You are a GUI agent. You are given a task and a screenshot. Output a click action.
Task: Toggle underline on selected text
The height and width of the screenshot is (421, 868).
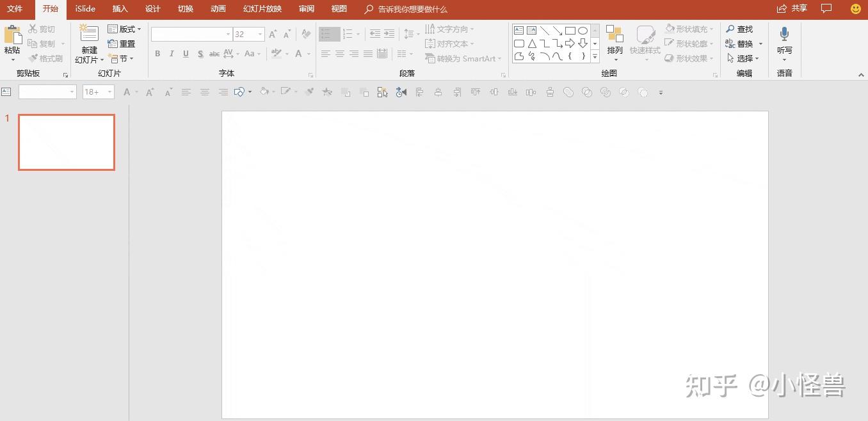click(186, 54)
